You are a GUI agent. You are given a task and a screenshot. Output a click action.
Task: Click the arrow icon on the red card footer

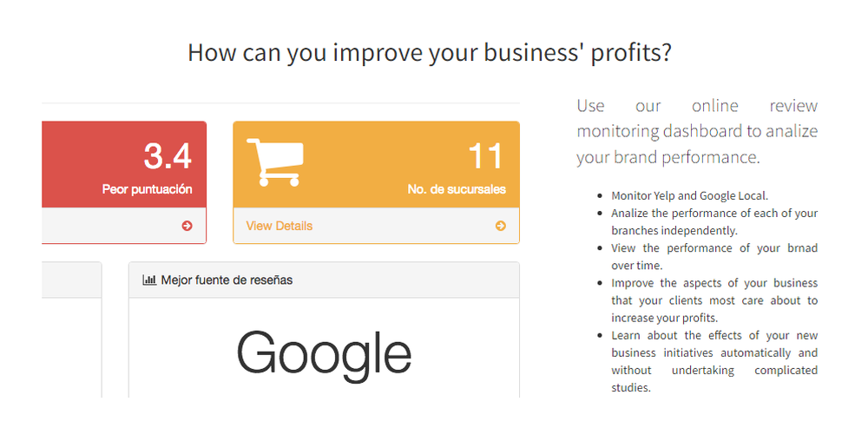point(187,226)
